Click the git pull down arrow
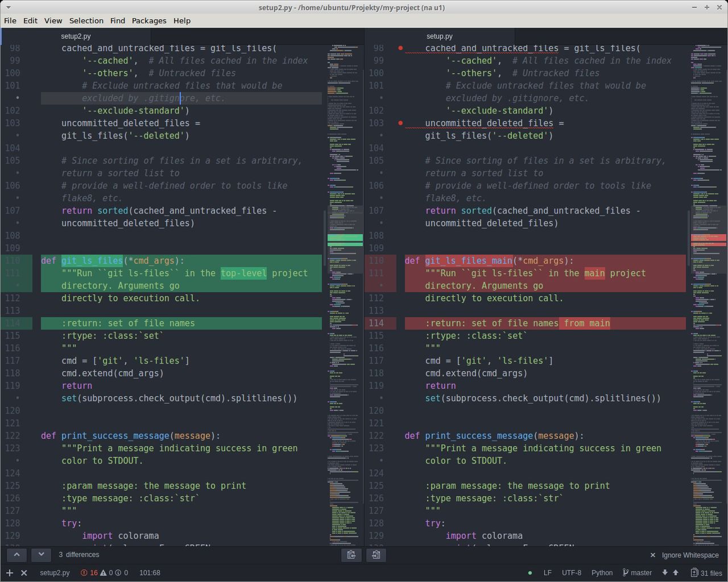Screen dimensions: 728x582 (664, 573)
